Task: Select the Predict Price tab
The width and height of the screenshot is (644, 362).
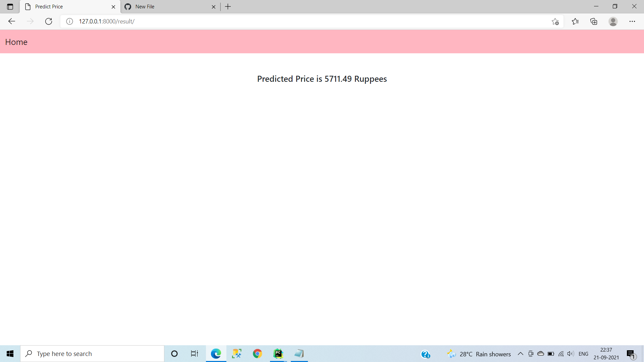Action: click(67, 7)
